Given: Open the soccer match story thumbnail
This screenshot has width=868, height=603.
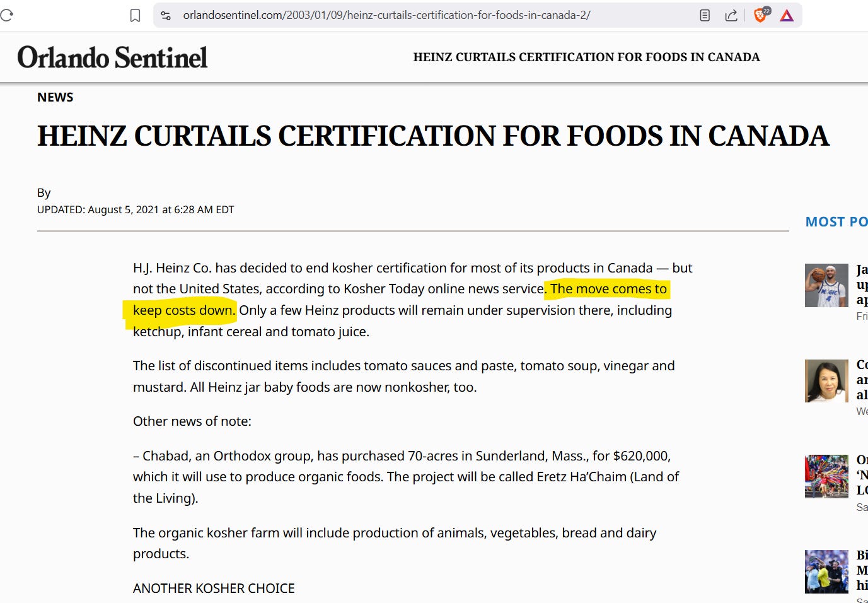Looking at the screenshot, I should tap(826, 571).
